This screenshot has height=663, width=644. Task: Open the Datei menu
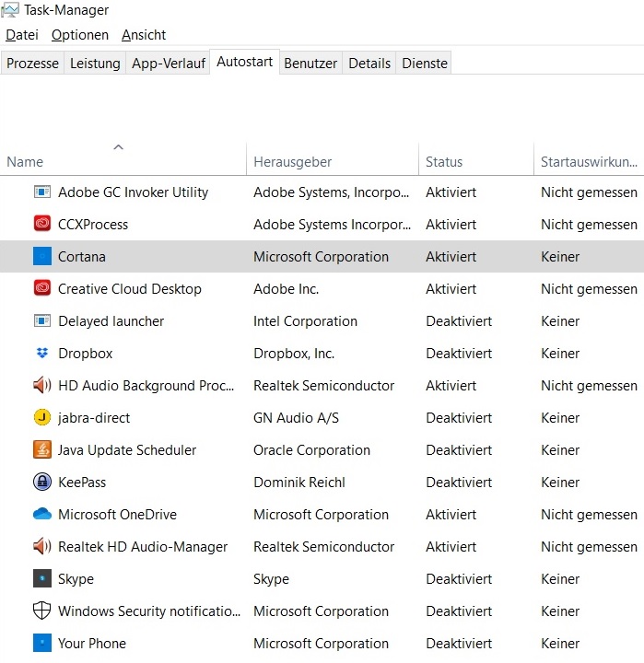(x=22, y=35)
